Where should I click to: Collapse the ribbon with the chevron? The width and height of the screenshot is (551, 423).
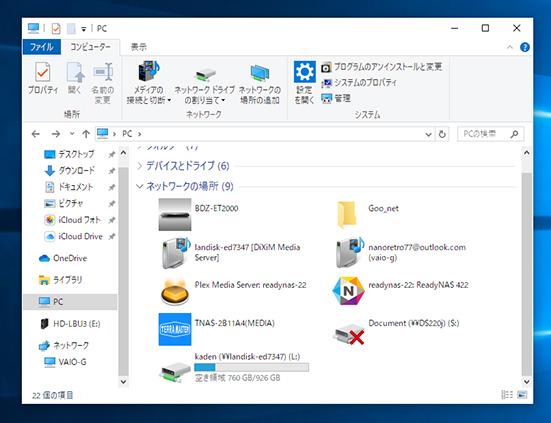(510, 47)
